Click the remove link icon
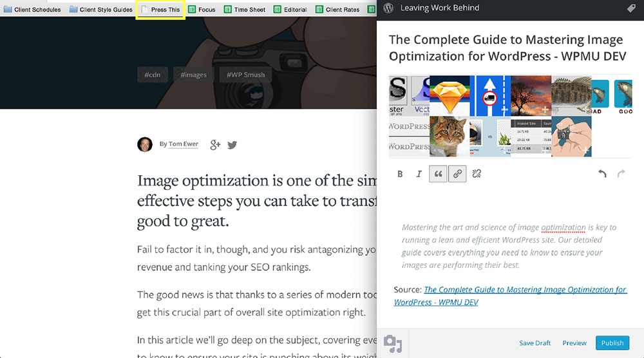The height and width of the screenshot is (358, 644). pos(477,174)
